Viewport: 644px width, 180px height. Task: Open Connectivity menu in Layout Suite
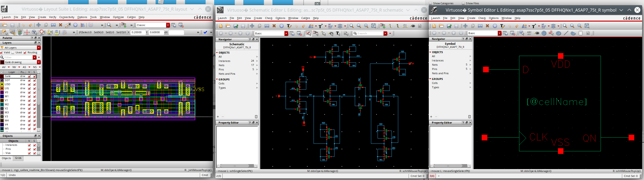67,17
